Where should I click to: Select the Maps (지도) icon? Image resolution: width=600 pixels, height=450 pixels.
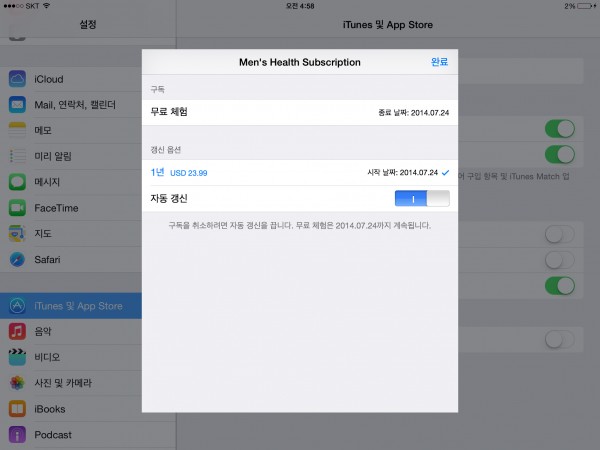17,233
